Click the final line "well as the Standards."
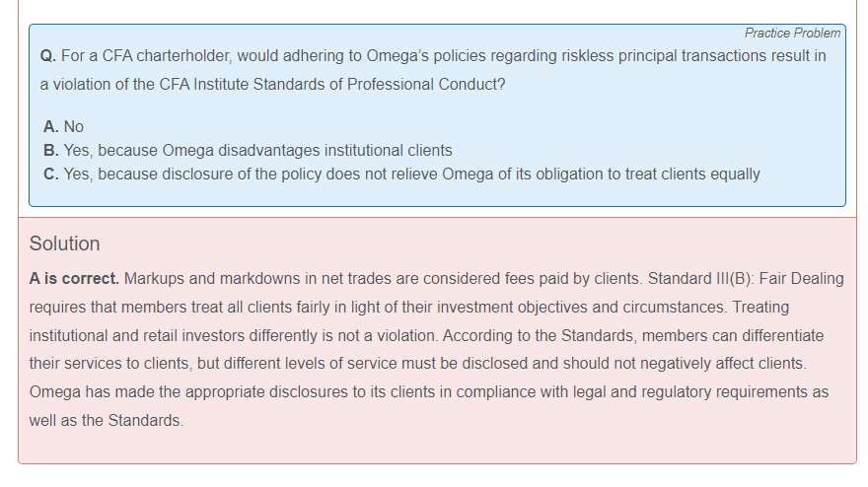Screen dimensions: 868x487 tap(107, 421)
